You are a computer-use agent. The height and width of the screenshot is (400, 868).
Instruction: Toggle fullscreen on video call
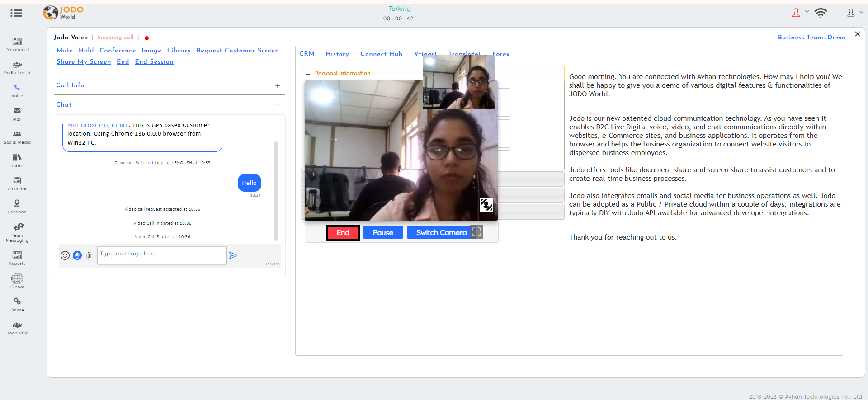[476, 232]
